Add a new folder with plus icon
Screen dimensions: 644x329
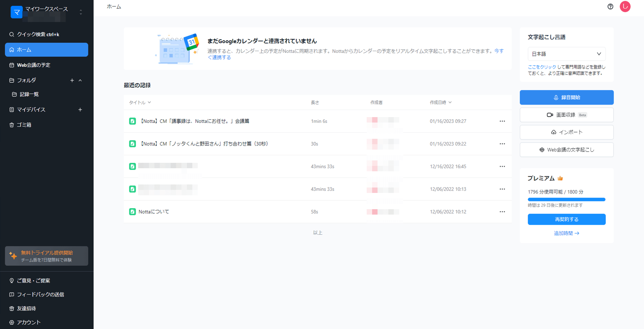click(x=72, y=80)
